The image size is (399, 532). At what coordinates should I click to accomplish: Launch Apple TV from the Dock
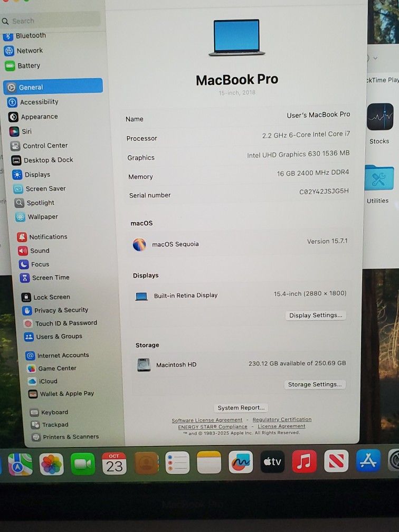tap(272, 461)
